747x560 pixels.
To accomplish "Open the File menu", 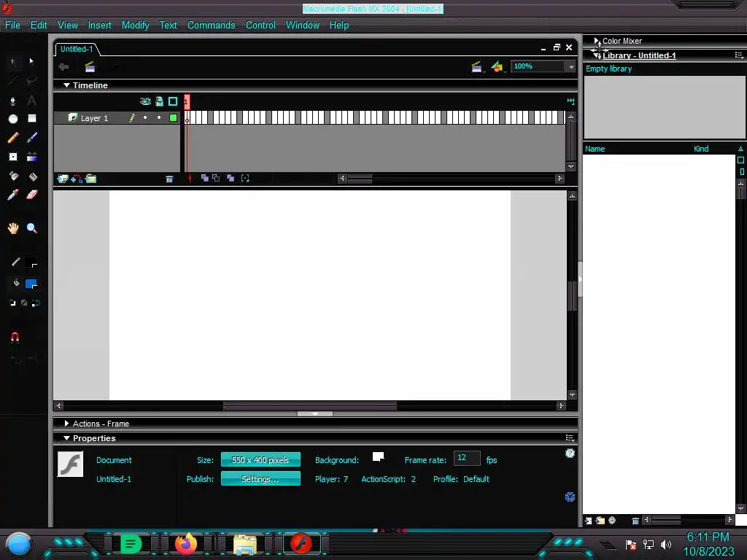I will click(x=12, y=26).
